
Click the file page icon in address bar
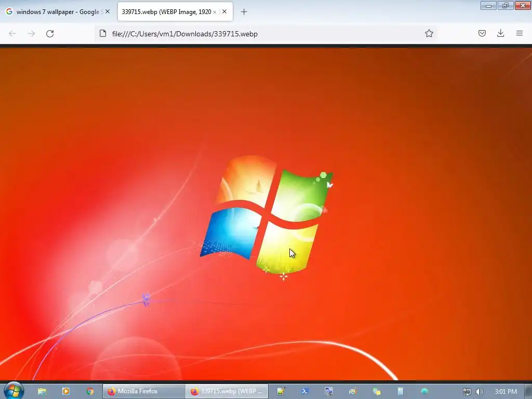(x=103, y=33)
